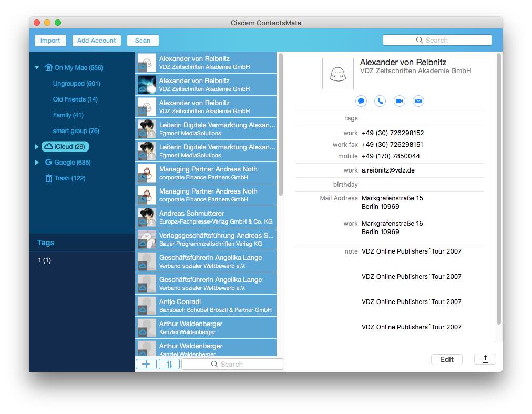Viewport: 532px width, 414px height.
Task: Select Verlagsgeschäftsführung Andreas S... contact
Action: coord(206,239)
